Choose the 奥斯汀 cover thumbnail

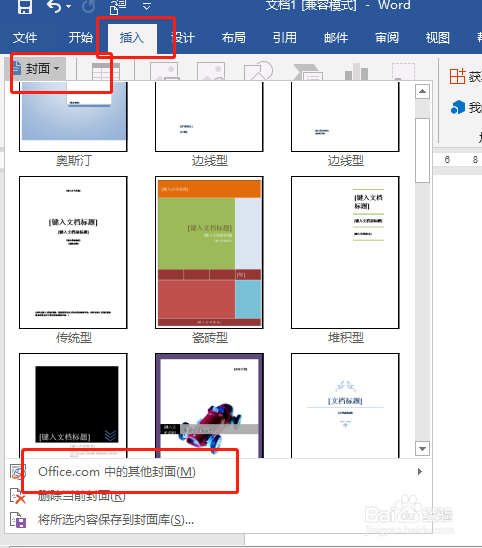click(x=73, y=117)
